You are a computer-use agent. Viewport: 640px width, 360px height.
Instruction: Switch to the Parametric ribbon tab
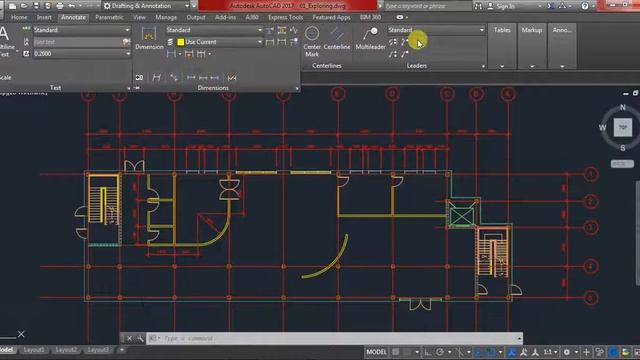(109, 17)
